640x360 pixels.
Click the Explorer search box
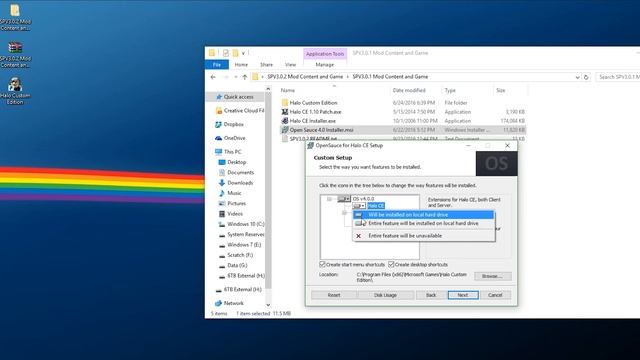618,77
